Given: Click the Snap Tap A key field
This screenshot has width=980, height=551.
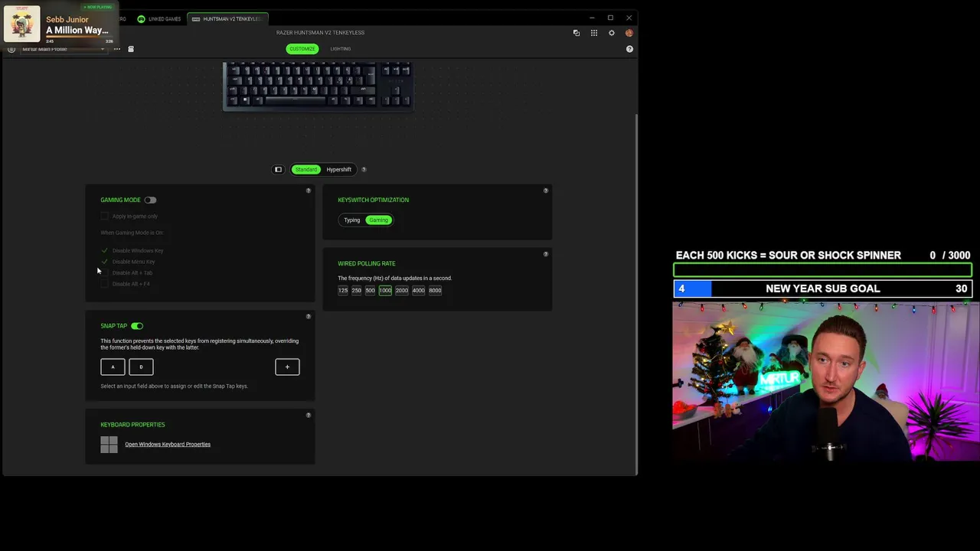Looking at the screenshot, I should click(113, 367).
